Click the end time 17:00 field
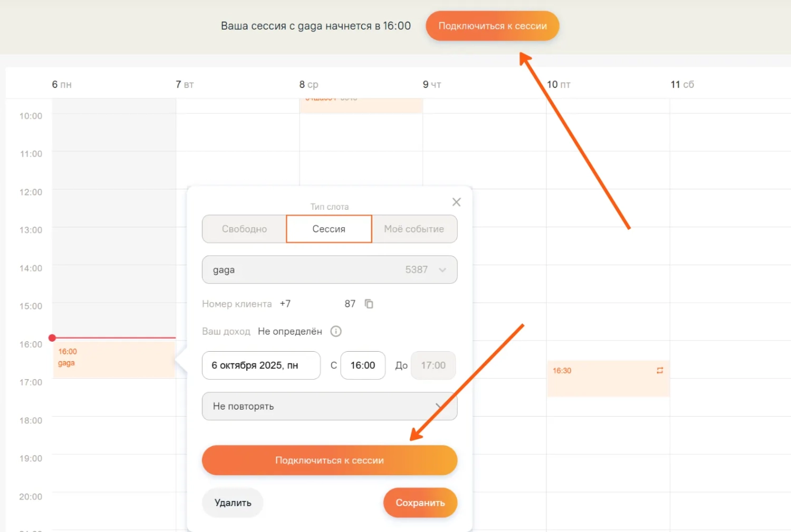Screen dimensions: 791x532 (x=433, y=365)
